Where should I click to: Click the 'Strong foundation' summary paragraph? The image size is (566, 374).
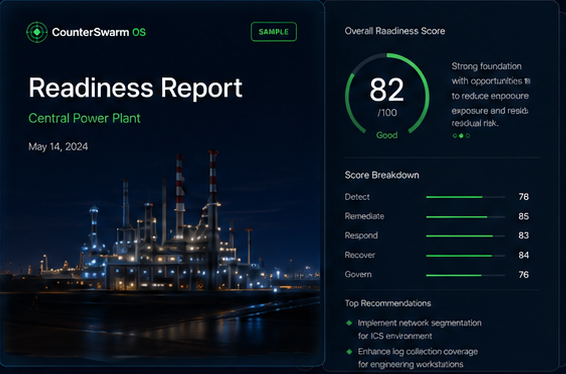click(491, 95)
